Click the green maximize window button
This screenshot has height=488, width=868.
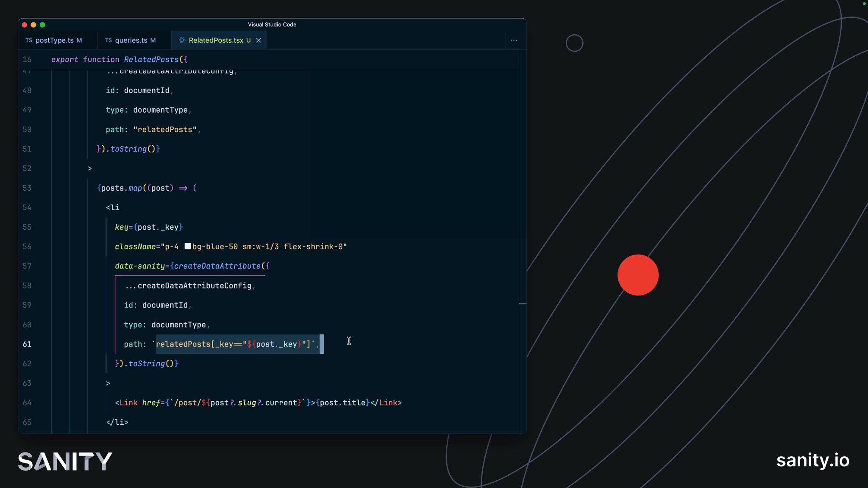[42, 25]
